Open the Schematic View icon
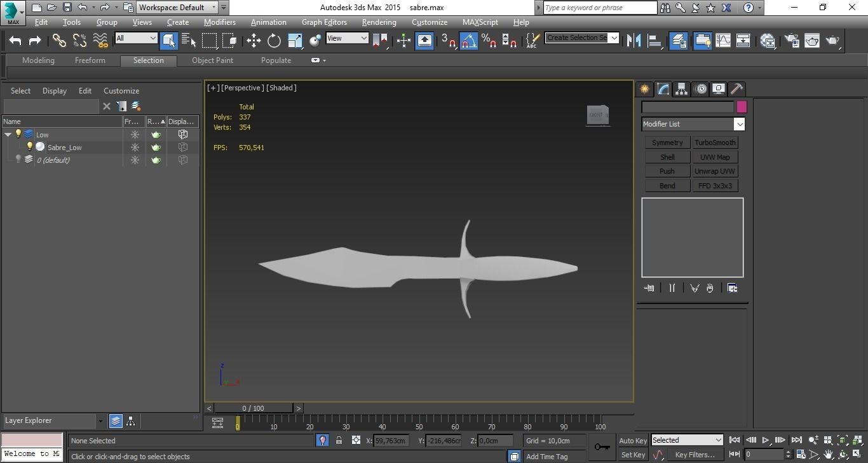 click(x=743, y=41)
